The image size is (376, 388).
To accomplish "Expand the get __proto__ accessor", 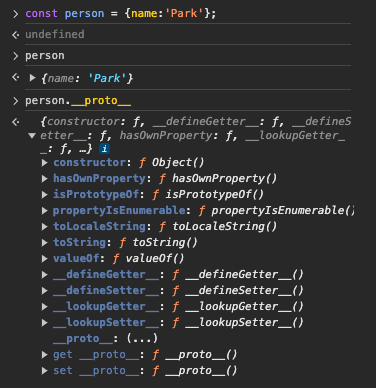I will pyautogui.click(x=44, y=355).
